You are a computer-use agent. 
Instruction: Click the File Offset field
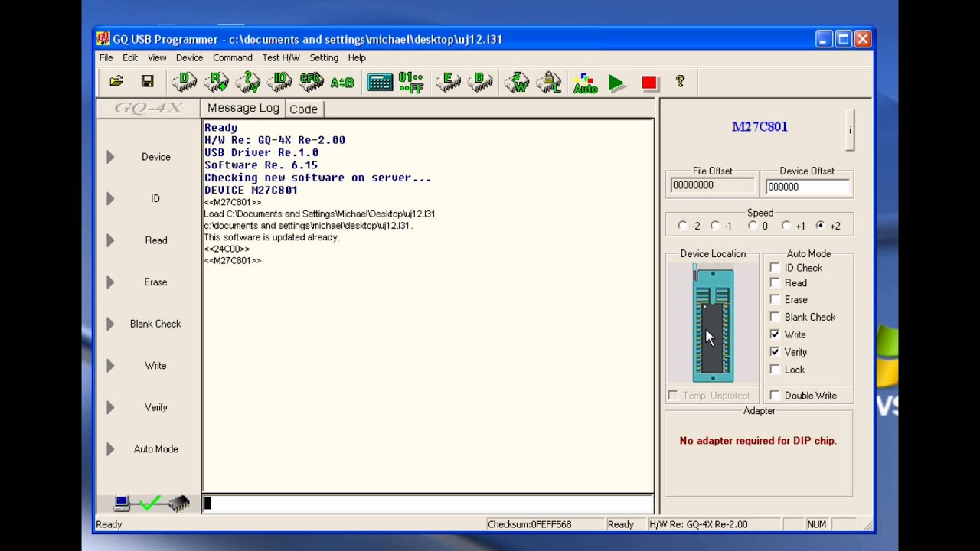click(x=713, y=186)
